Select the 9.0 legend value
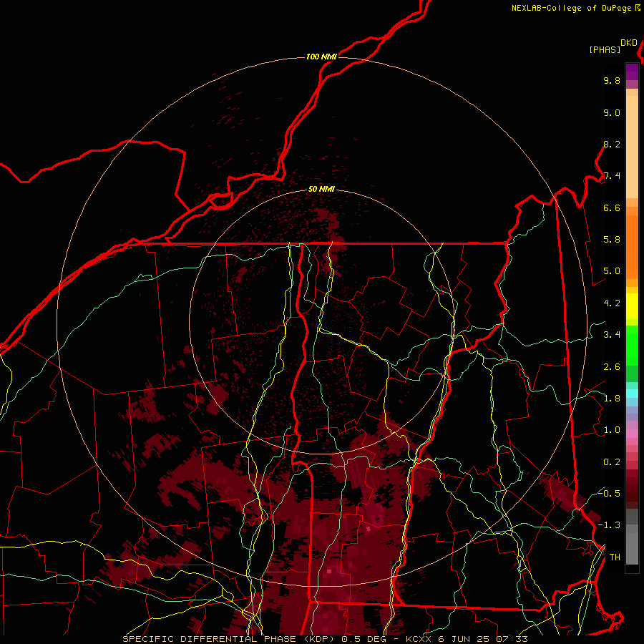 (x=612, y=112)
